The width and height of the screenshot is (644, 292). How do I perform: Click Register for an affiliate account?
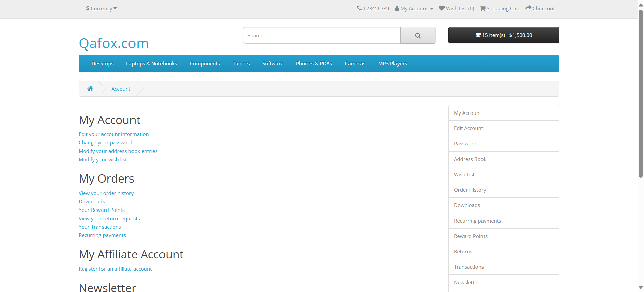(x=115, y=269)
